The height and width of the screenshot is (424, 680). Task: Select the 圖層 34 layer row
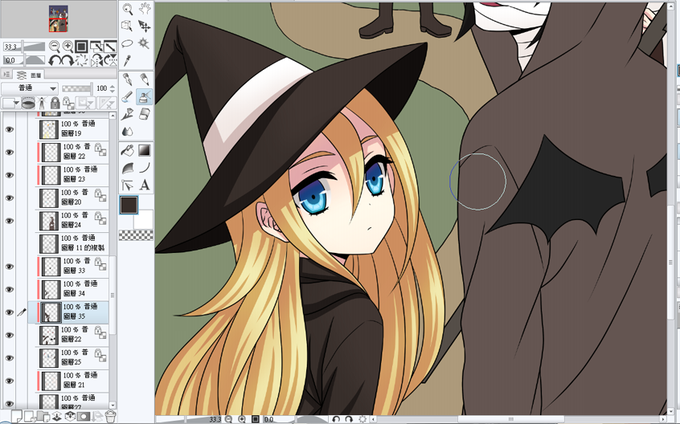point(69,289)
